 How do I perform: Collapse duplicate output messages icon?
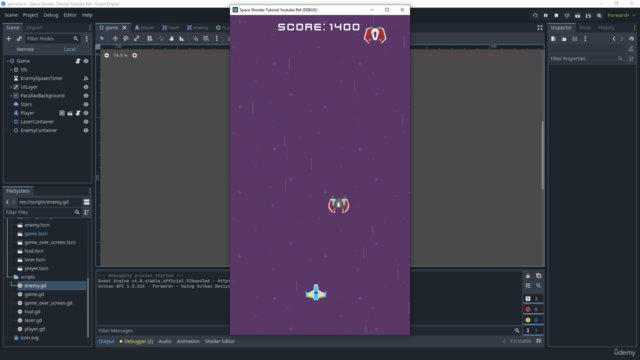point(528,286)
